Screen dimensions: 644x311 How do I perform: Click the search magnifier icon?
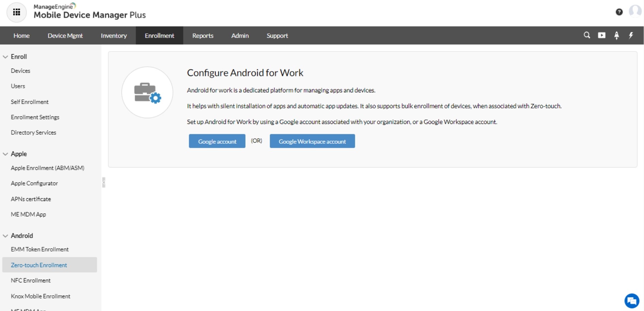tap(587, 35)
